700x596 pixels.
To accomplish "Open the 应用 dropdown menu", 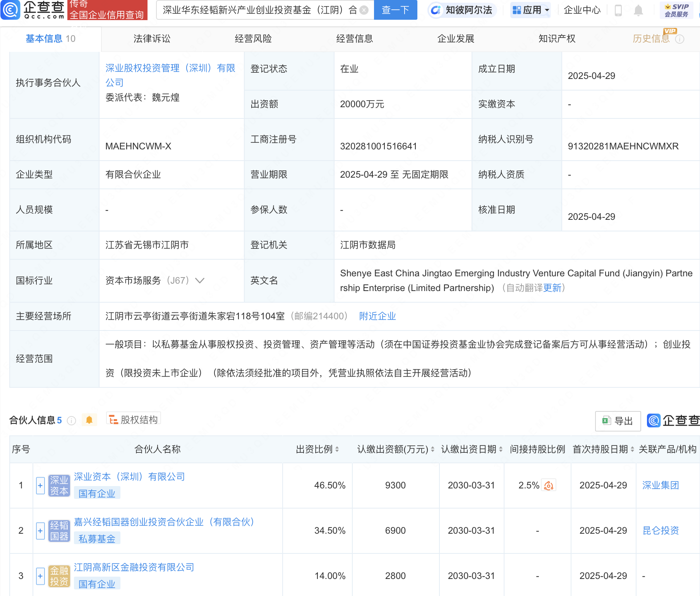I will pyautogui.click(x=530, y=10).
